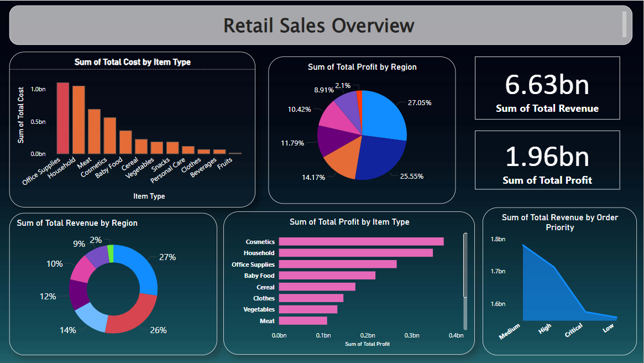
Task: Click the Office Supplies bar in cost chart
Action: [x=62, y=118]
